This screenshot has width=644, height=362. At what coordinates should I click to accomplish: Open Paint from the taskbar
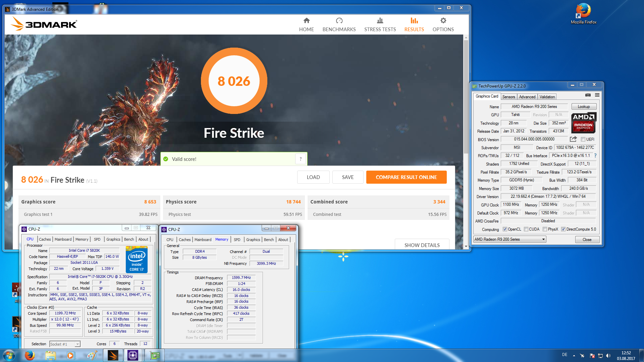(92, 355)
